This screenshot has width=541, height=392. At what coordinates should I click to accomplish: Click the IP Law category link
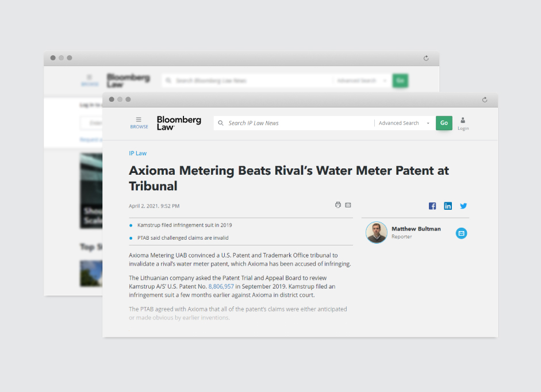click(x=137, y=153)
